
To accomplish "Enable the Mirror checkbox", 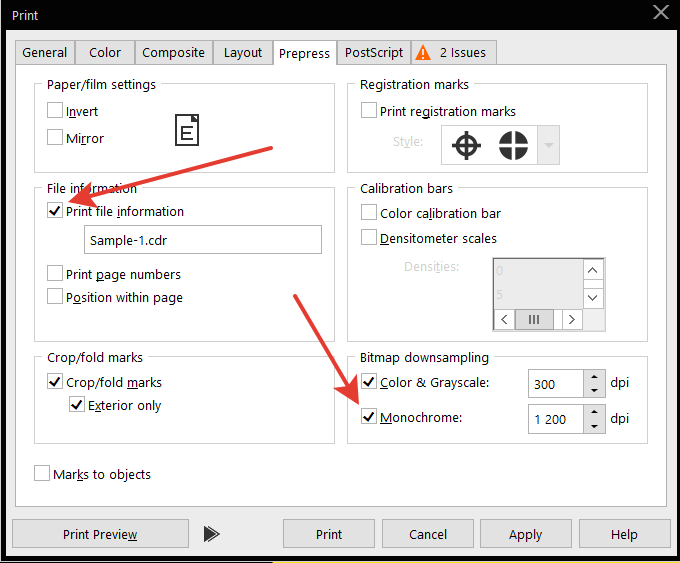I will point(55,137).
